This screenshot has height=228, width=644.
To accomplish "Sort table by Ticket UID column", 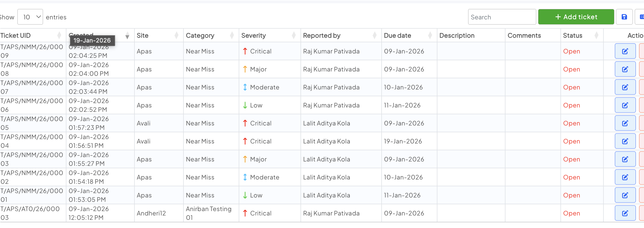I will tap(16, 35).
